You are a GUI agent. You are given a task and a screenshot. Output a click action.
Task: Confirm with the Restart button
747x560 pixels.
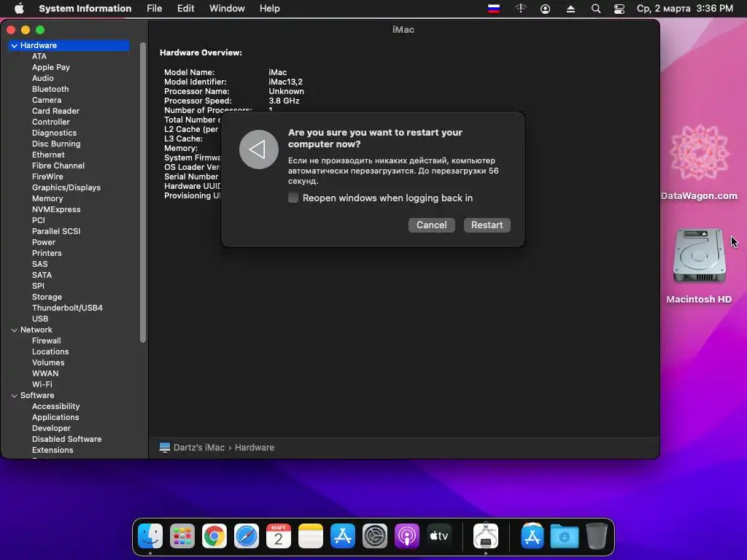(487, 225)
